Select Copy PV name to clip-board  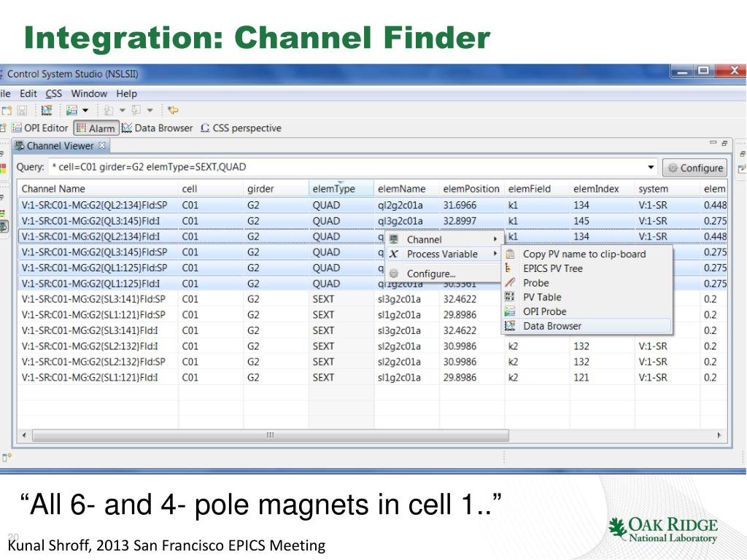coord(587,254)
